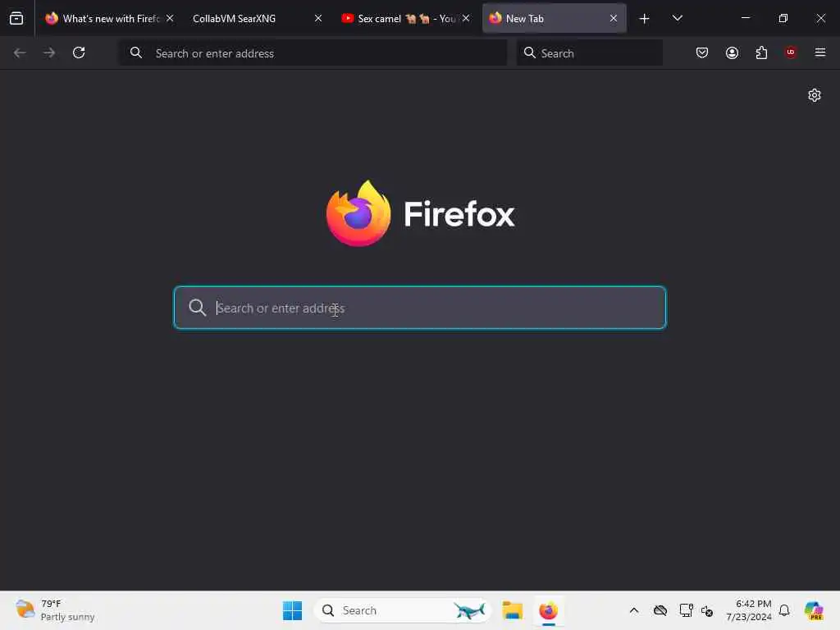This screenshot has height=630, width=840.
Task: Click the network display tray icon
Action: (686, 610)
